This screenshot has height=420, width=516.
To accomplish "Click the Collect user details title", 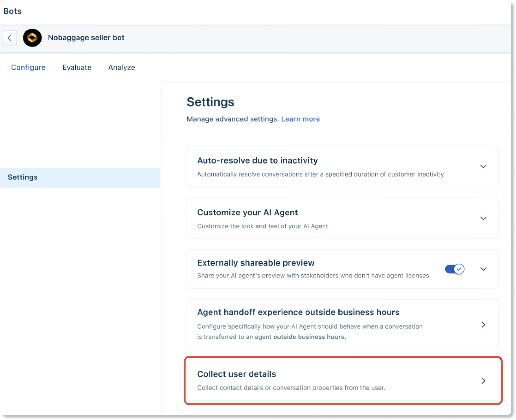I will [x=236, y=374].
